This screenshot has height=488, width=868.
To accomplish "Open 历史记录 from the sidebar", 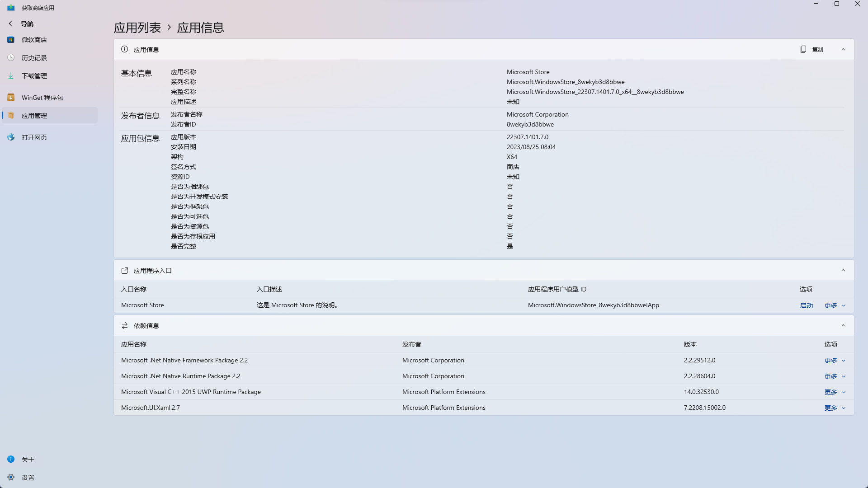I will (34, 57).
